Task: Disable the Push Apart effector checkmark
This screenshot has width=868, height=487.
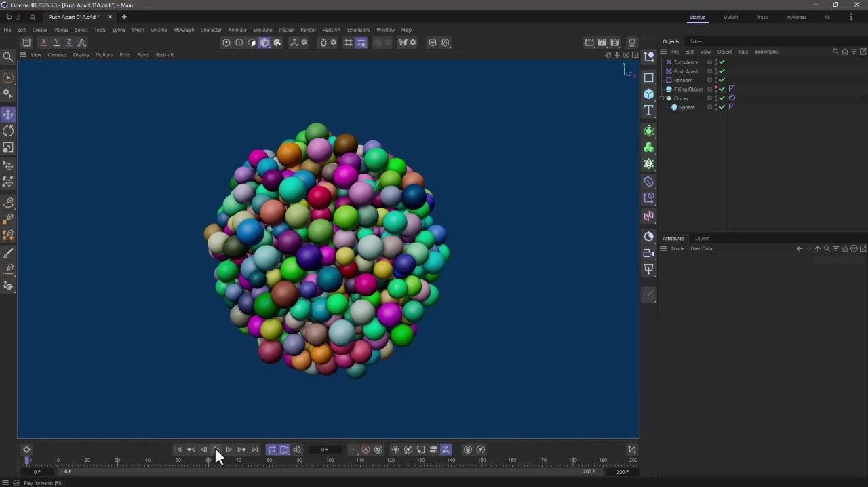Action: [722, 71]
